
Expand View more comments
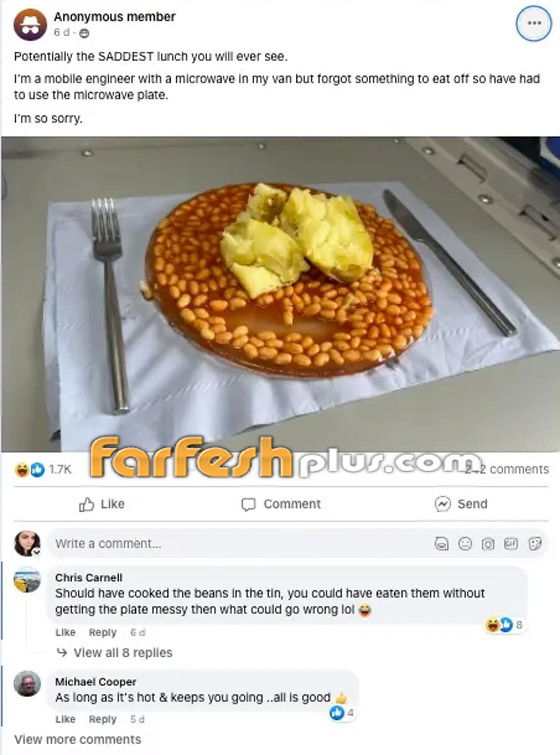tap(78, 740)
